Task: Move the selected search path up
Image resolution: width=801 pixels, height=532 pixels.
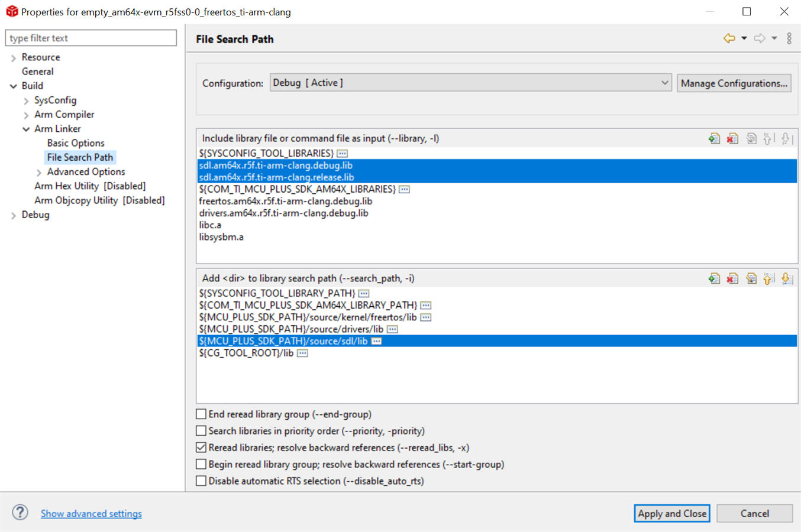Action: coord(768,278)
